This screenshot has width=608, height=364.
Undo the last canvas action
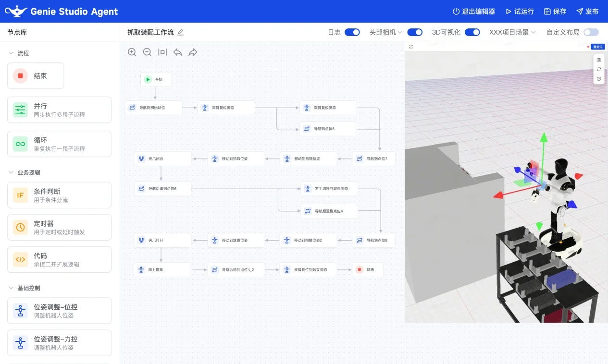[178, 52]
